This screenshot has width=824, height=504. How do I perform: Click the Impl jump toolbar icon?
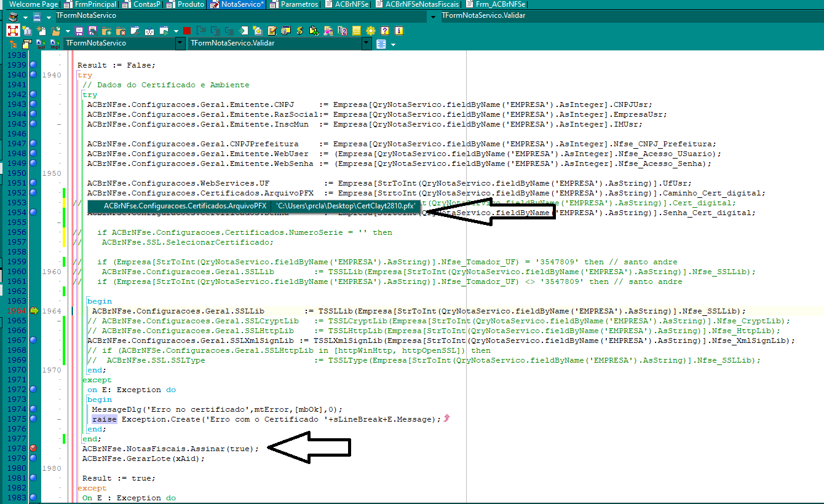(x=55, y=44)
